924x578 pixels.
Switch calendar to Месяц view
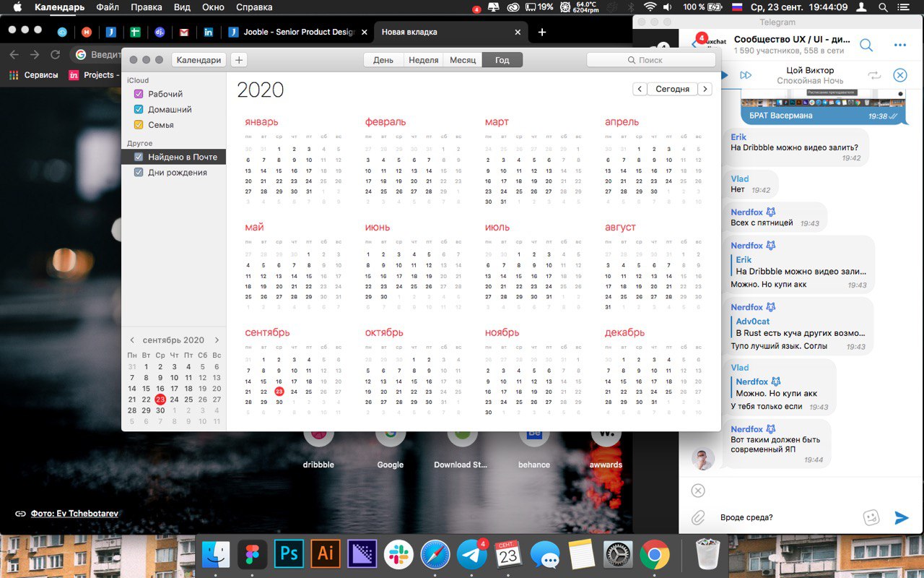pyautogui.click(x=463, y=60)
